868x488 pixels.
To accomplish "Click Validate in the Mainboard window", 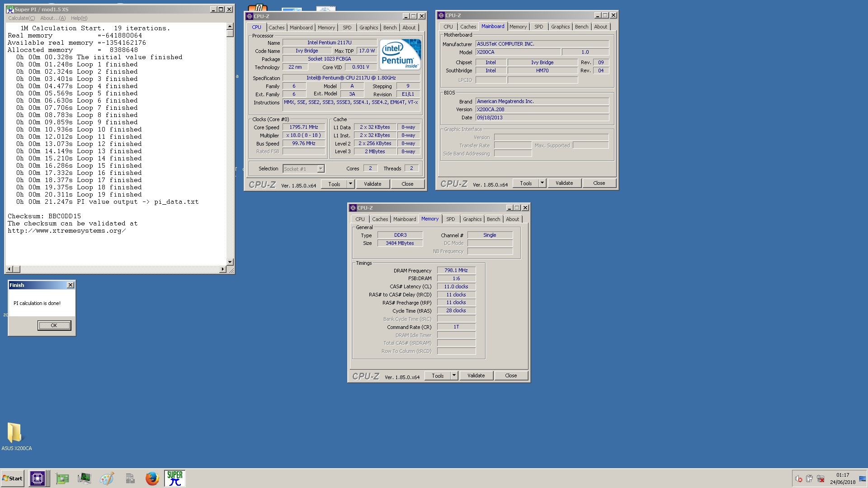I will [564, 183].
